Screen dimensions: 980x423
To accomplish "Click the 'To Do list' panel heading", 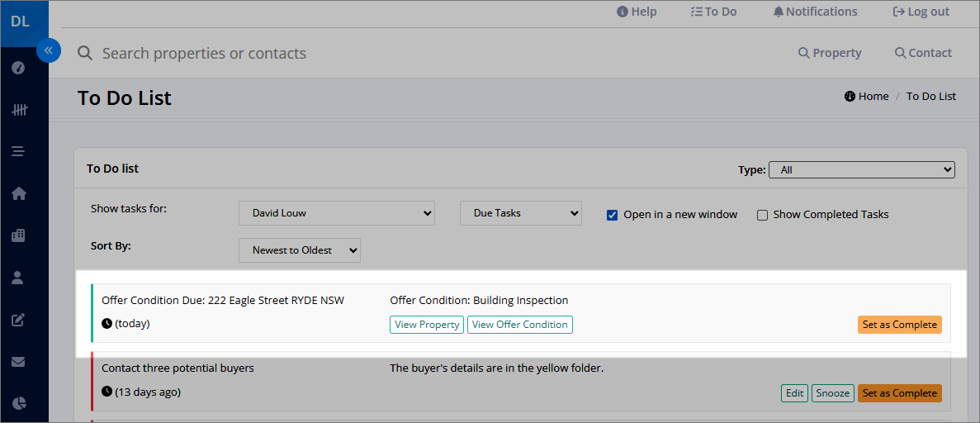I will [112, 169].
